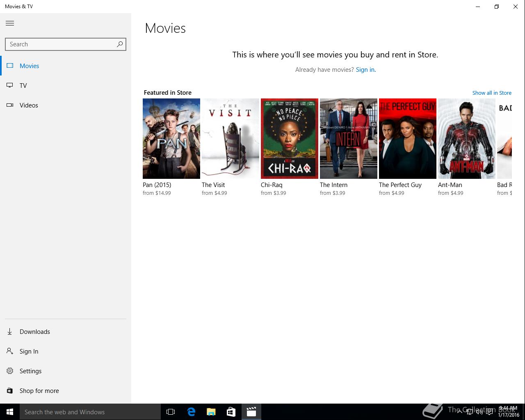
Task: Open The Perfect Guy movie poster
Action: [408, 139]
